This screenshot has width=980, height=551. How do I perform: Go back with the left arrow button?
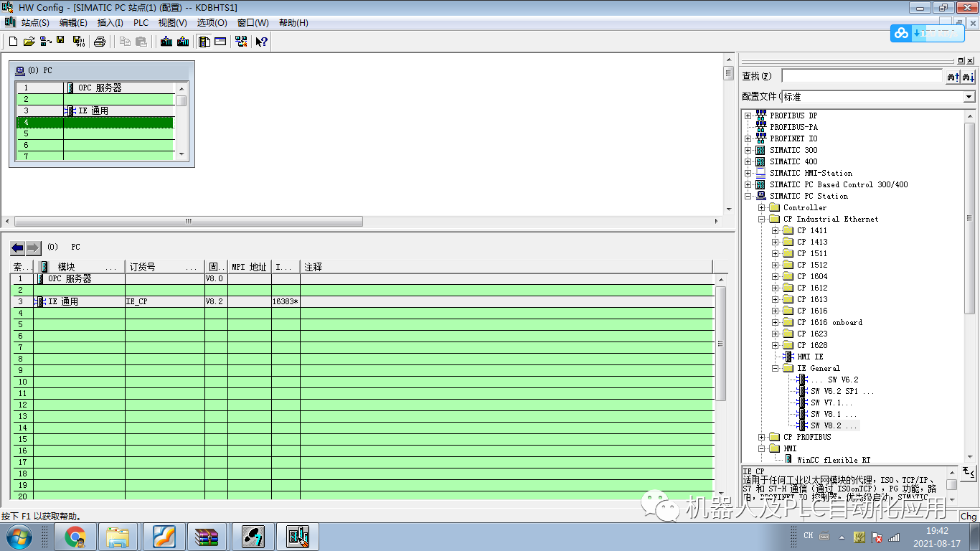17,248
